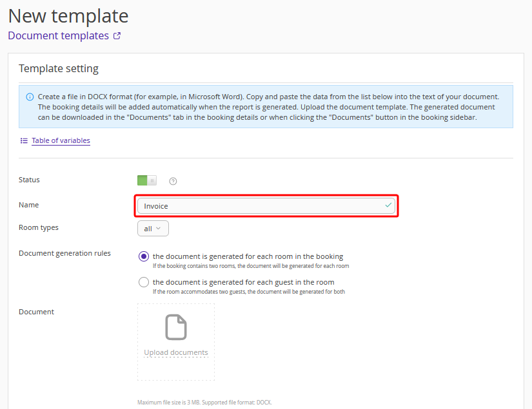Open the Table of variables link
Viewport: 532px width, 409px height.
pyautogui.click(x=61, y=140)
